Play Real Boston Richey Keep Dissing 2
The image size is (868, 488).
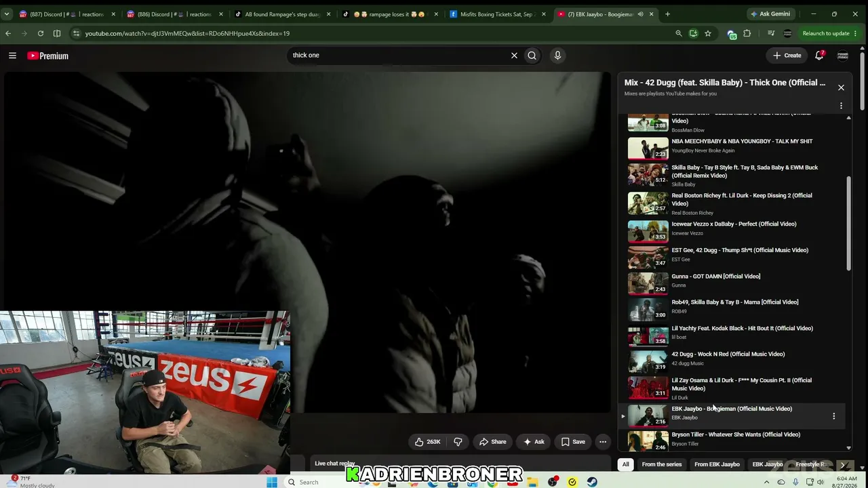(732, 203)
